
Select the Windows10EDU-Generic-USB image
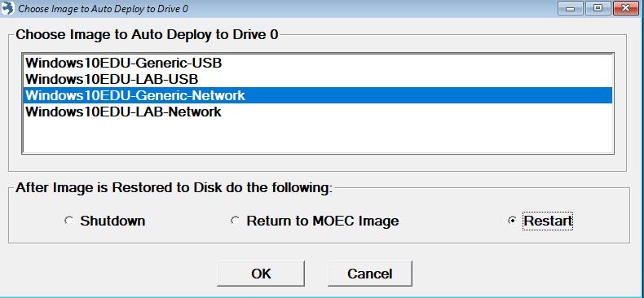point(316,64)
